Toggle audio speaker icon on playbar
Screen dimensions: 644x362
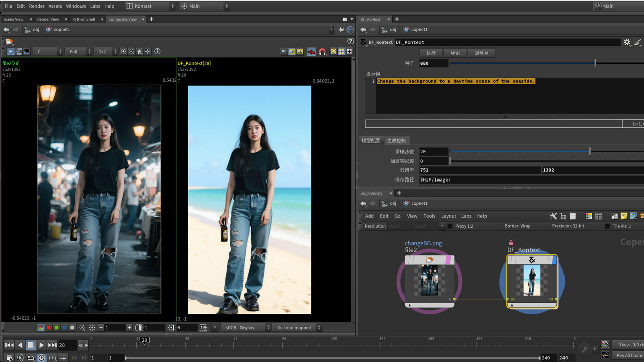(20, 358)
